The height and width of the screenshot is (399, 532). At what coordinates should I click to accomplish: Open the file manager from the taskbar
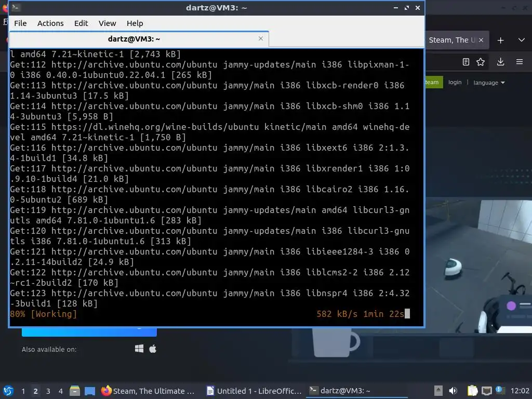click(x=75, y=391)
